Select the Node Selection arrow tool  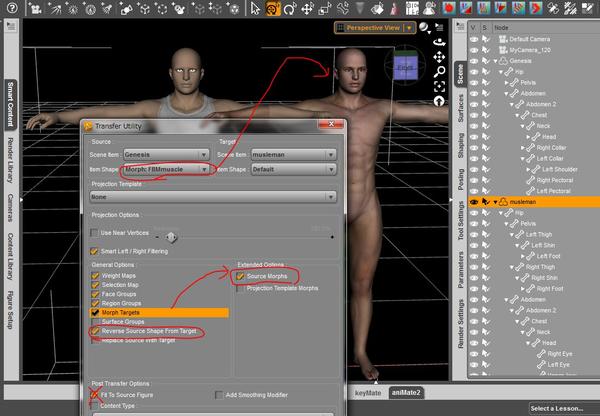(x=255, y=8)
